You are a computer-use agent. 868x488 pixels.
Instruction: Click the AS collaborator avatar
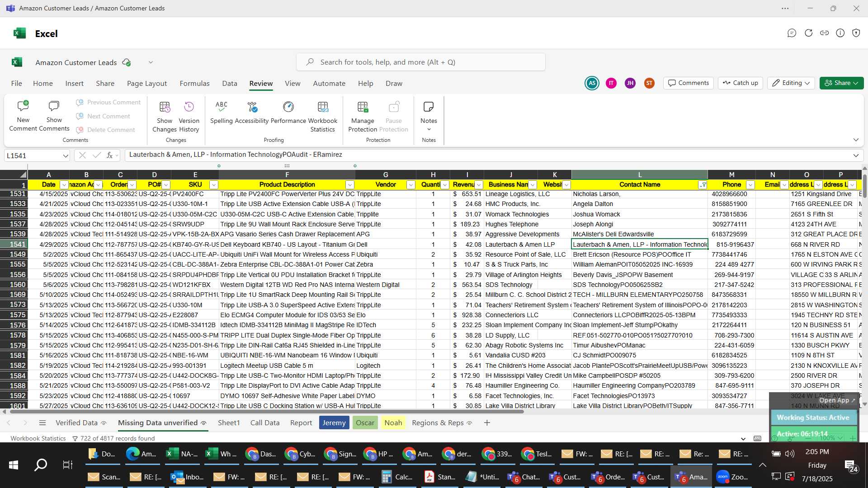pyautogui.click(x=592, y=83)
